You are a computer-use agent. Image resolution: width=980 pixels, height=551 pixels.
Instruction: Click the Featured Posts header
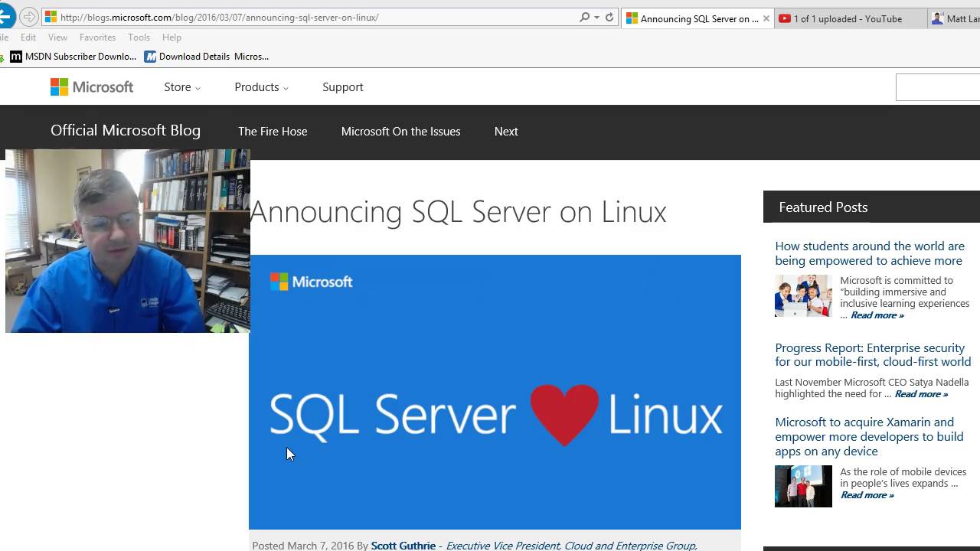tap(871, 207)
